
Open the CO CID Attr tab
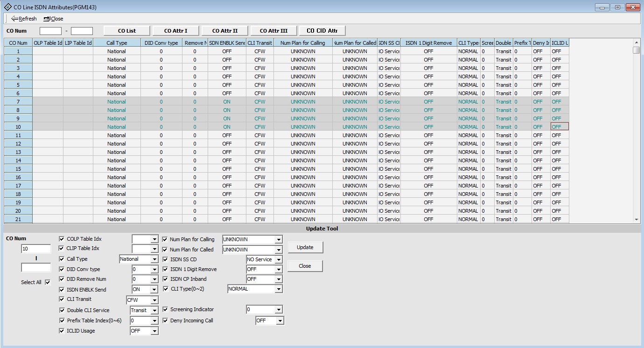(322, 31)
